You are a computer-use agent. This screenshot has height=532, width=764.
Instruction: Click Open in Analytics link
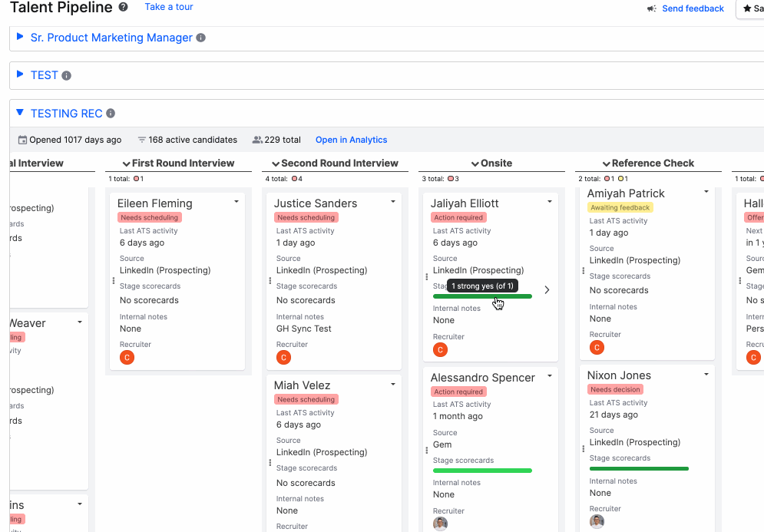(351, 140)
